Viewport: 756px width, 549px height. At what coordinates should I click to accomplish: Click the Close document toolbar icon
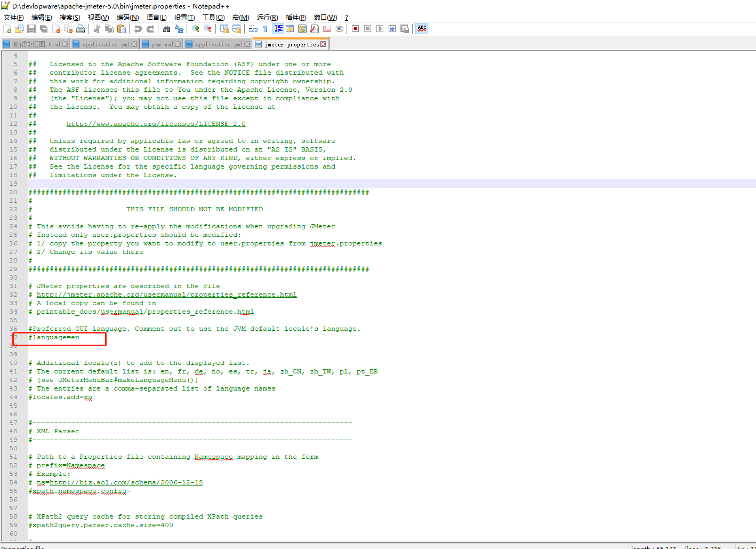pos(56,29)
